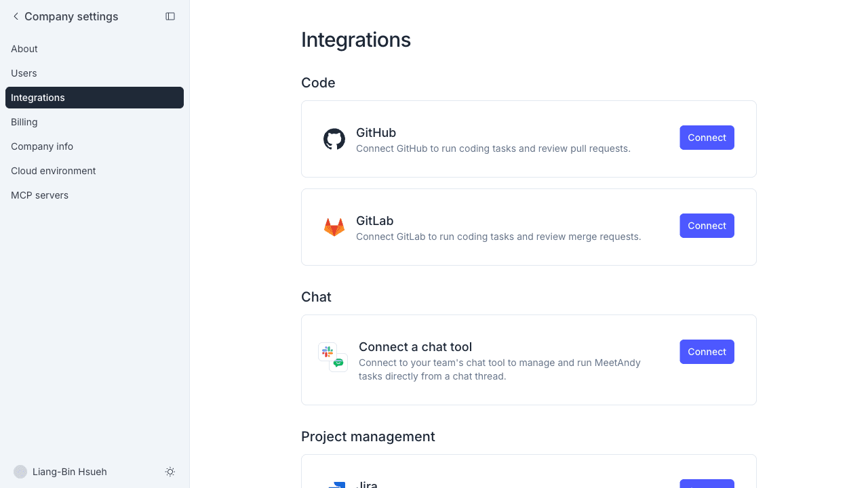Collapse the sidebar with the panel icon
The image size is (868, 488).
tap(170, 16)
